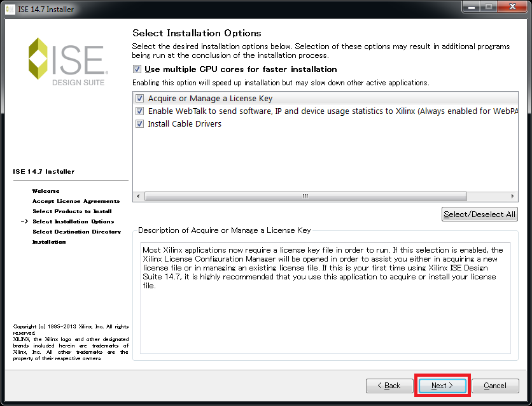Click the Xilinx copyright notice text
The image size is (532, 406).
(71, 342)
